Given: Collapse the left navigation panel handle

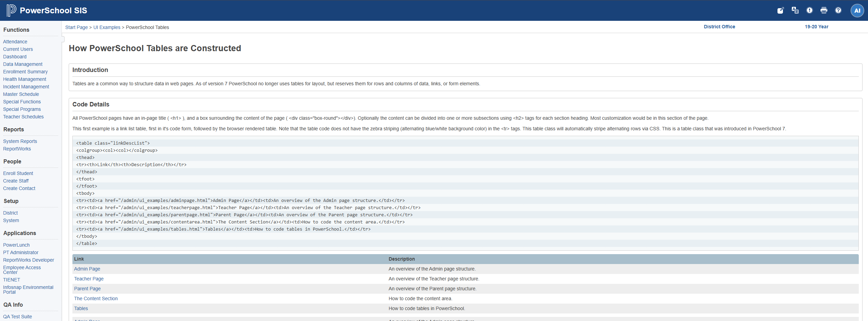Looking at the screenshot, I should point(63,39).
